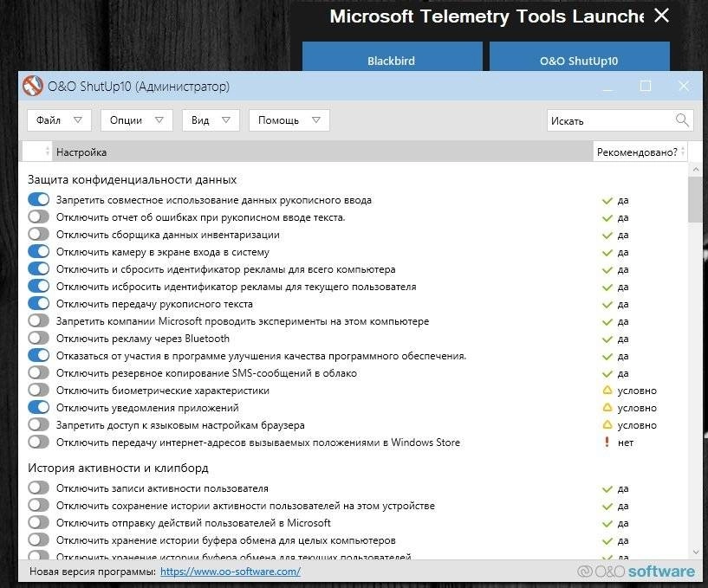The image size is (708, 588).
Task: Toggle Windows Store internet address transmission switch
Action: click(38, 443)
